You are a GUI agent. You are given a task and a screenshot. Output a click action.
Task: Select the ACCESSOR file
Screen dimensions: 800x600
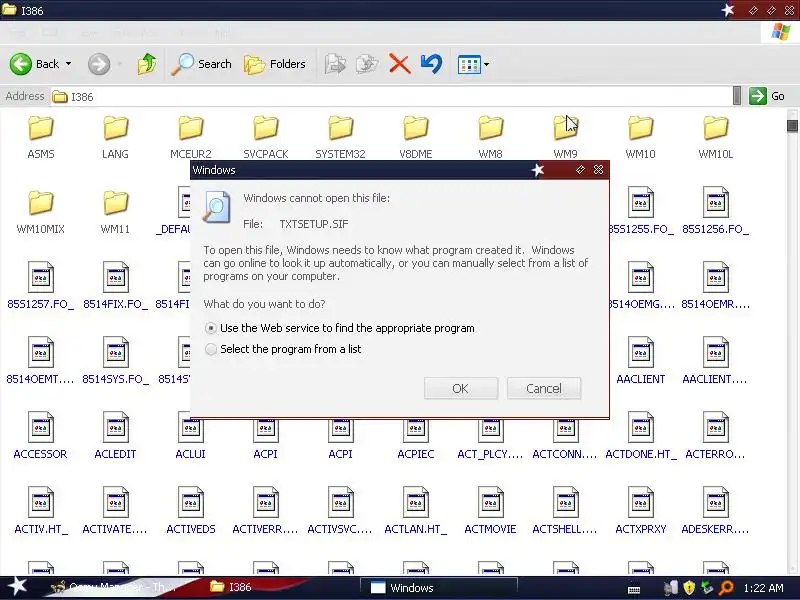[41, 436]
